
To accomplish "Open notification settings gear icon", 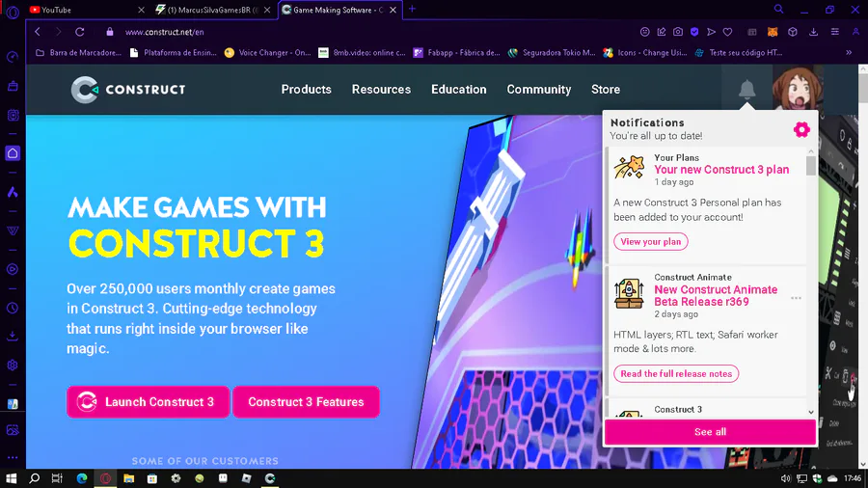I will [801, 129].
